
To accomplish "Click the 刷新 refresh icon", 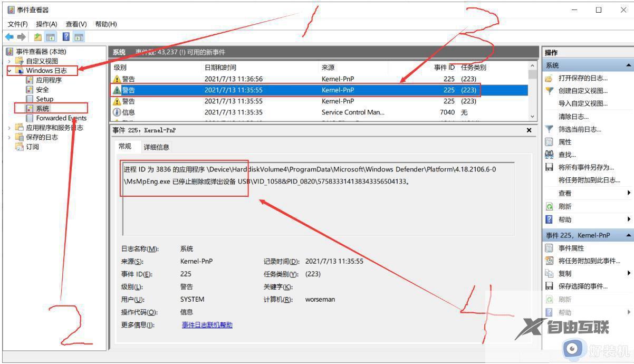I will (549, 206).
